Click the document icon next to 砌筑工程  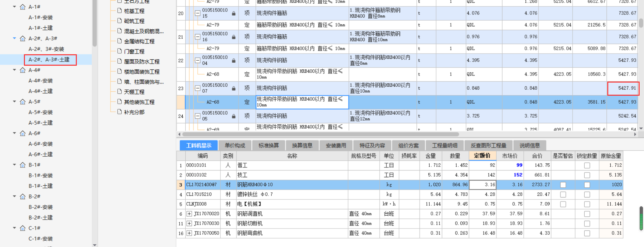[119, 21]
